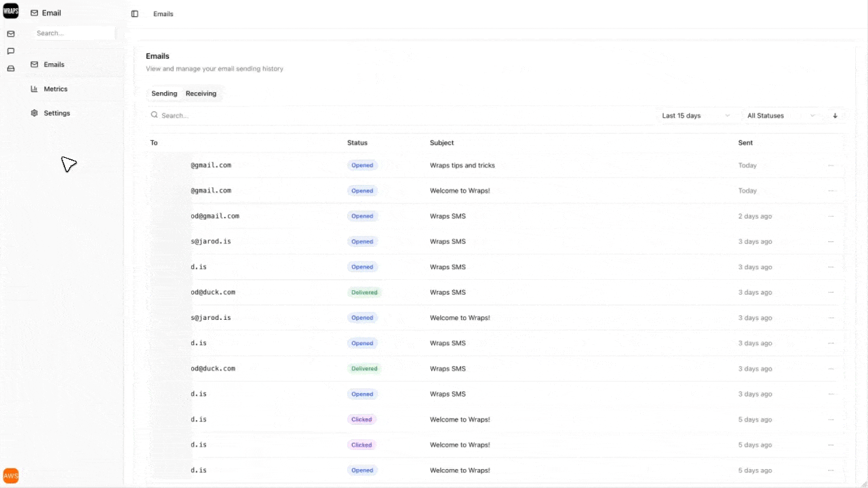Open the chat bubble icon in the sidebar
868x488 pixels.
[10, 51]
